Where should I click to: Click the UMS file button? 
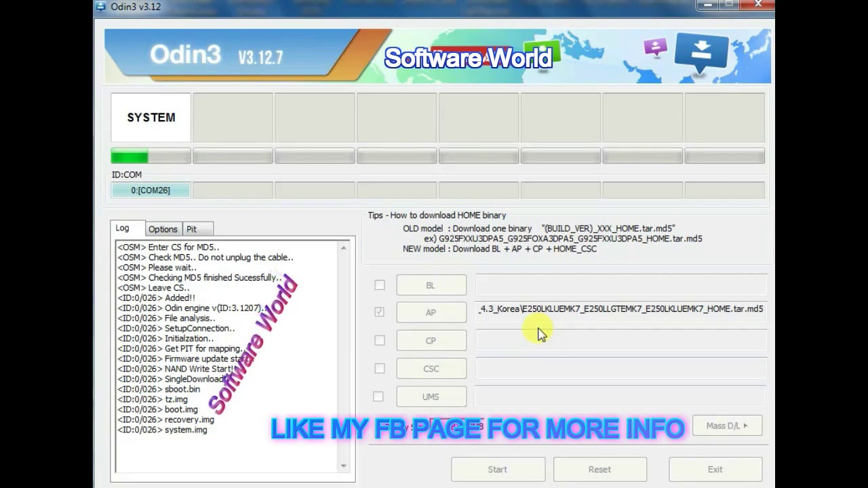point(431,396)
